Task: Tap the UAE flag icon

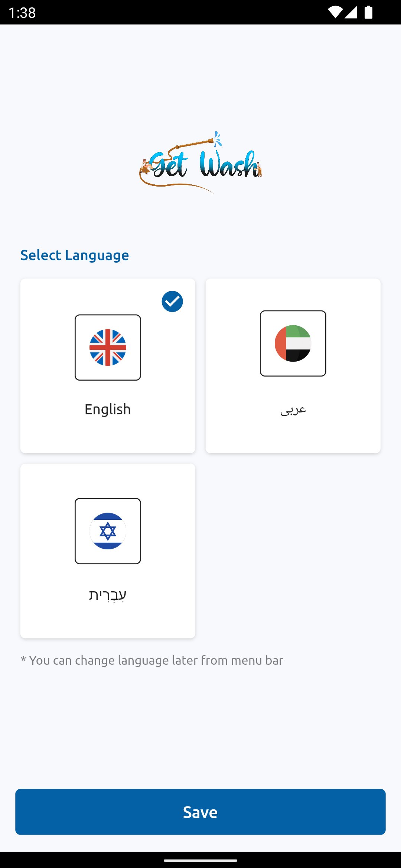Action: point(293,343)
